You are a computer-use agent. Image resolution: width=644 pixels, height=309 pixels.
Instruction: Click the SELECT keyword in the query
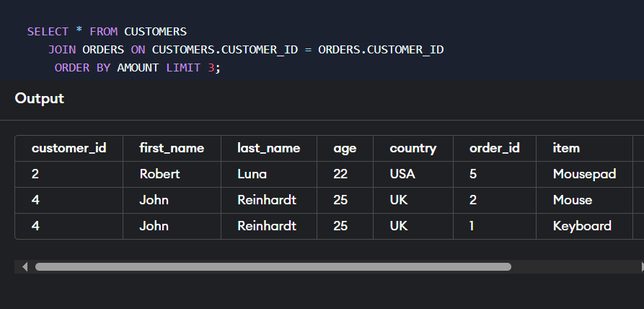pos(48,32)
